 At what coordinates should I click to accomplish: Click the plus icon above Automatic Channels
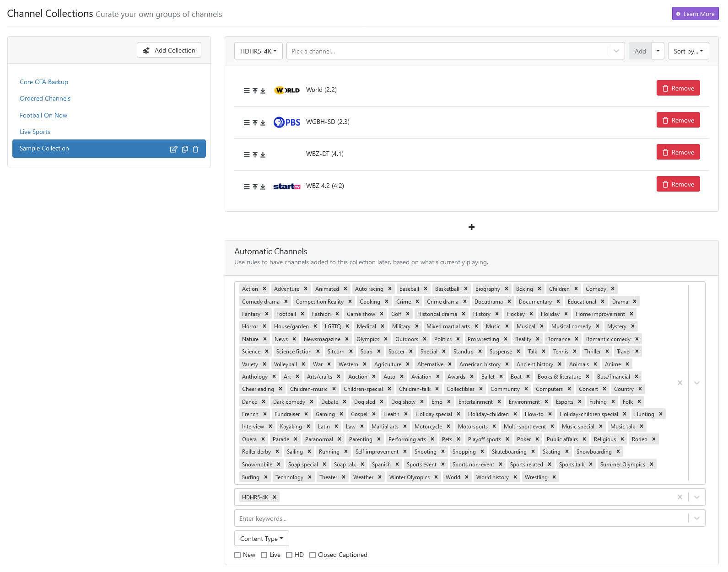(471, 227)
